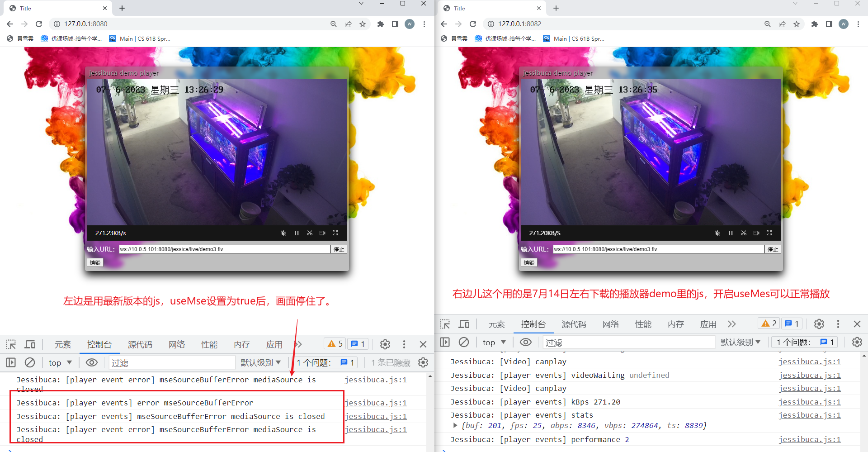Activate the element inspect cursor in DevTools
The image size is (868, 452).
click(x=11, y=344)
